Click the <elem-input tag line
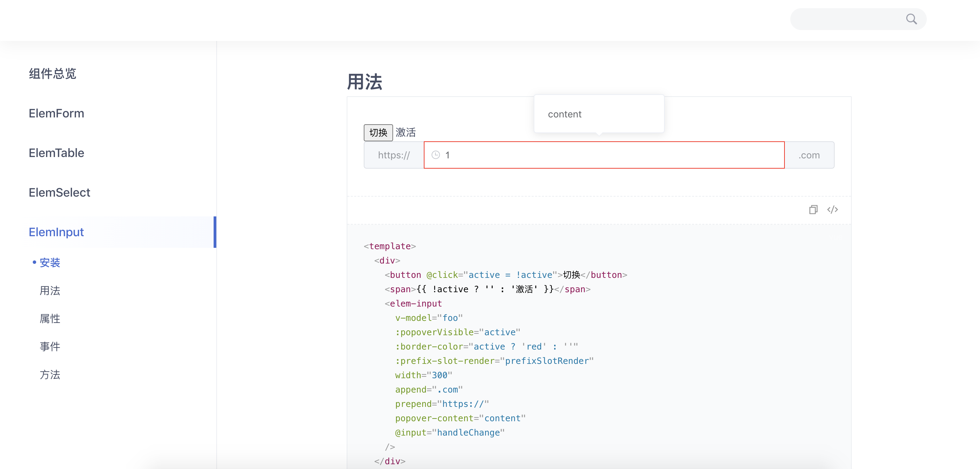 413,304
